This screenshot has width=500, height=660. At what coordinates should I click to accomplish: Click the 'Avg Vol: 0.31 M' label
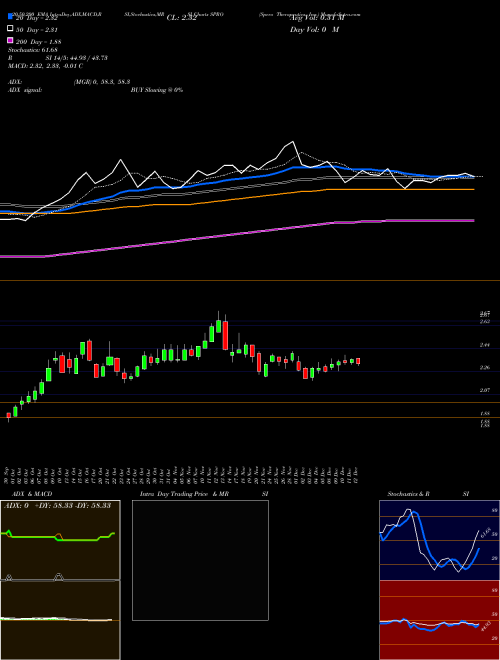[x=317, y=18]
